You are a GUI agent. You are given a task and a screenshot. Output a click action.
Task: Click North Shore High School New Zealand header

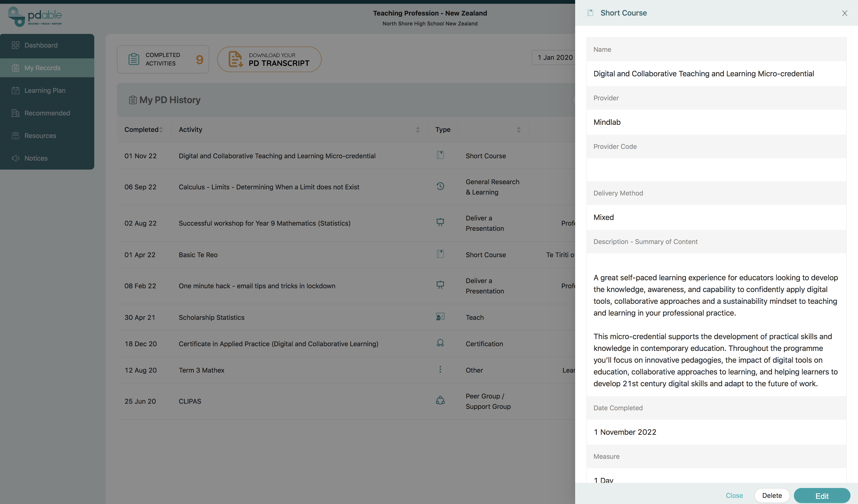coord(430,24)
